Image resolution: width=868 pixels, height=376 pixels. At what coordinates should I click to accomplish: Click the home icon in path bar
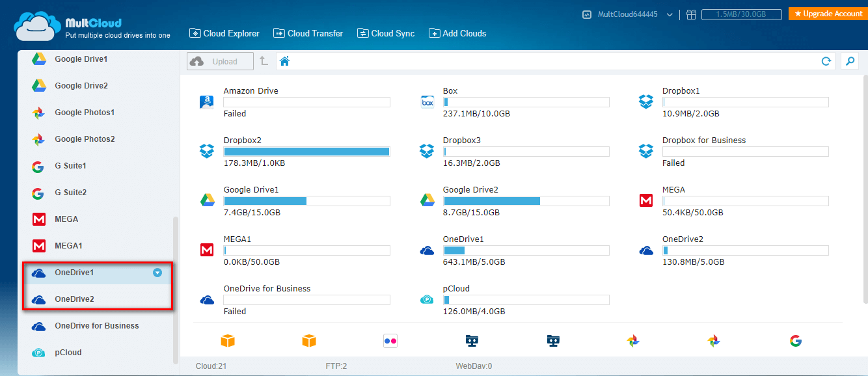coord(284,61)
